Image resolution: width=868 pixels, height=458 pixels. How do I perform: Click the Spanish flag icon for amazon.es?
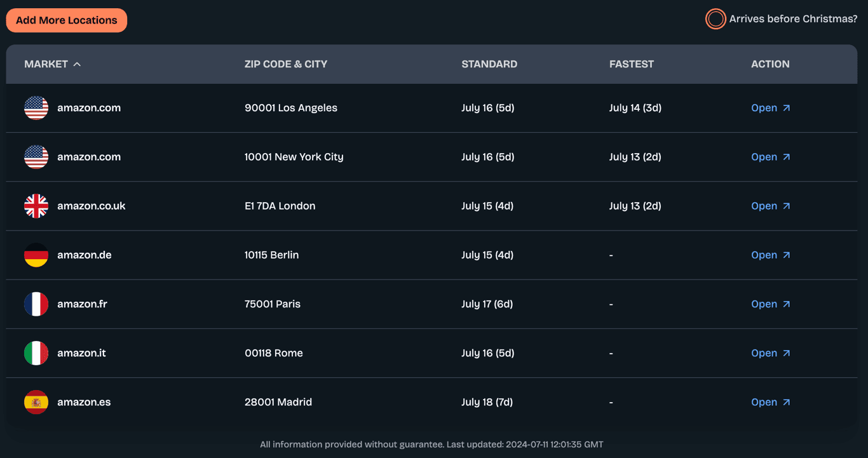36,402
